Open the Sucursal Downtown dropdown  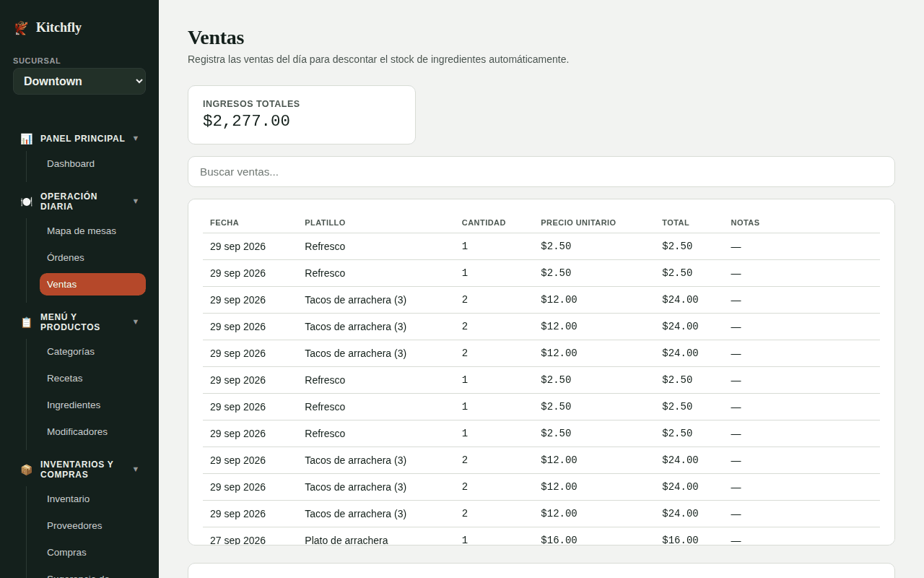[x=79, y=82]
